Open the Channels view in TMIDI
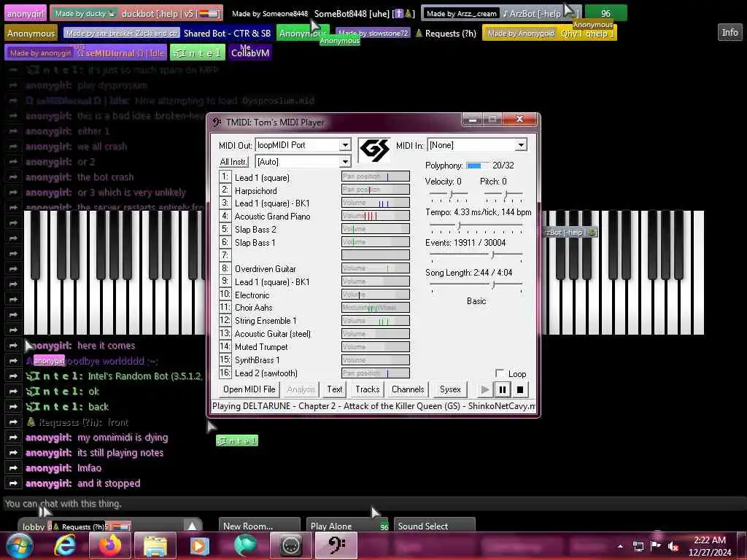This screenshot has height=560, width=747. click(x=408, y=389)
